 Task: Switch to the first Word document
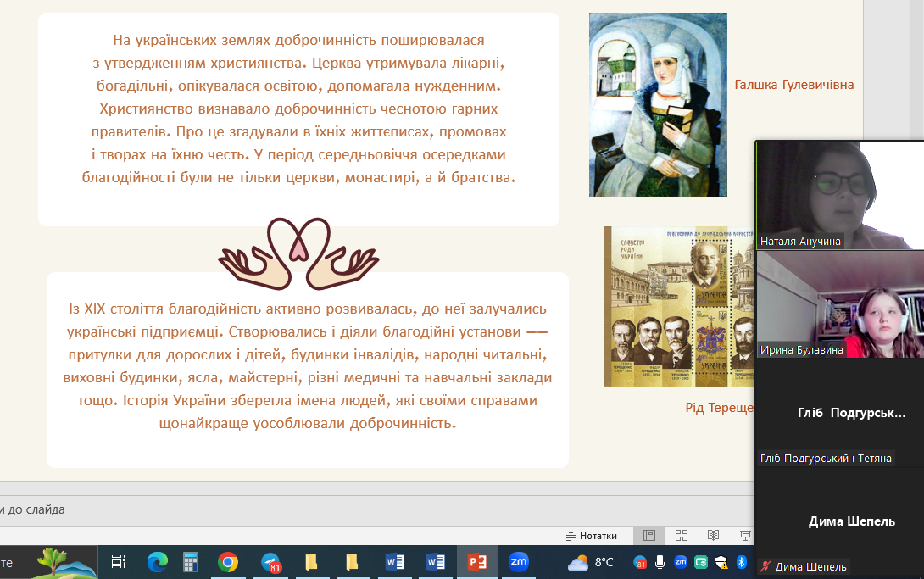(x=395, y=563)
